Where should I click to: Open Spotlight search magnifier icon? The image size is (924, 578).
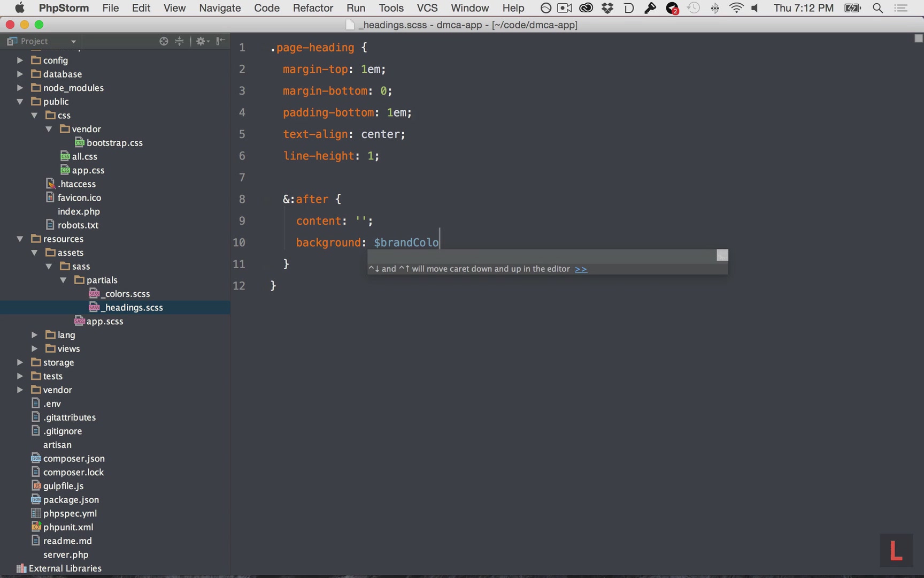click(x=877, y=8)
